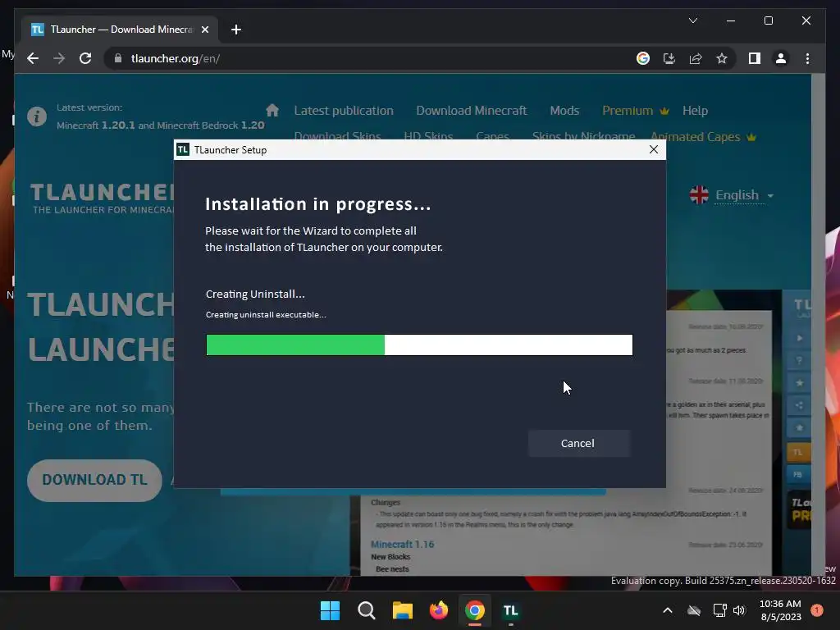Screen dimensions: 840x630
Task: Open a new Chrome tab
Action: [x=235, y=30]
